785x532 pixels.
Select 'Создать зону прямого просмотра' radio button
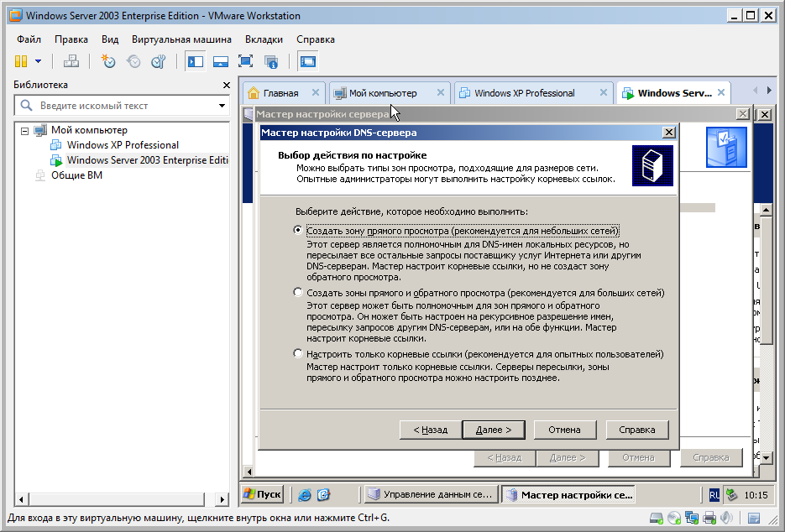pos(298,230)
